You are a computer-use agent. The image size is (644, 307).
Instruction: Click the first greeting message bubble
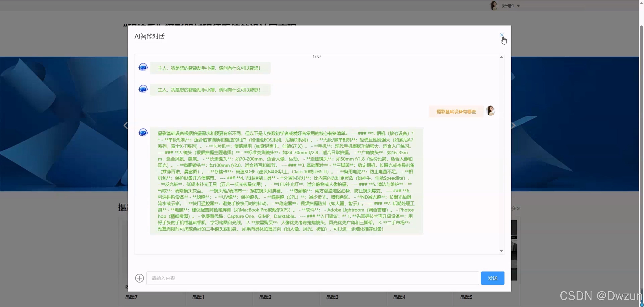tap(210, 68)
